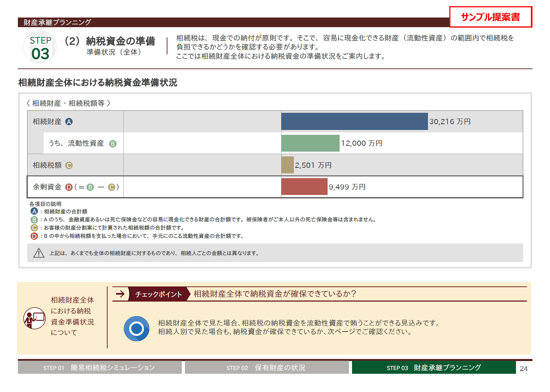This screenshot has height=392, width=550.
Task: Click the green B badge beside 流動性資産
Action: (x=113, y=144)
